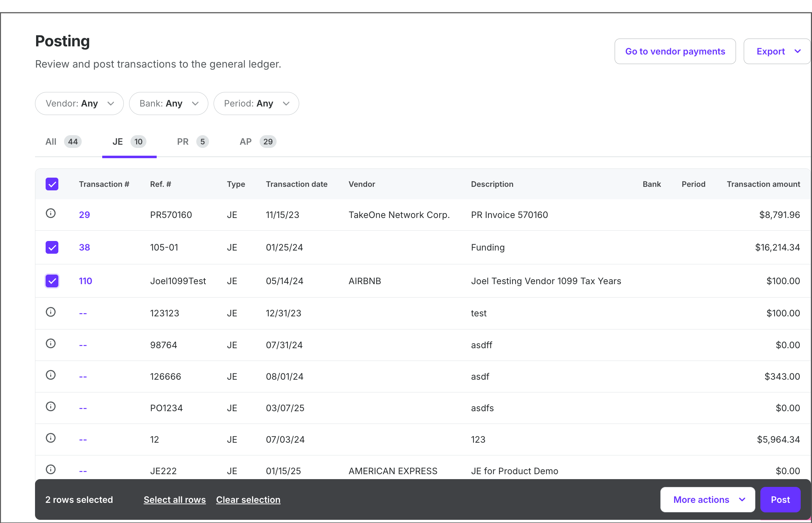Click the Vendor column header
The image size is (812, 523).
coord(362,184)
